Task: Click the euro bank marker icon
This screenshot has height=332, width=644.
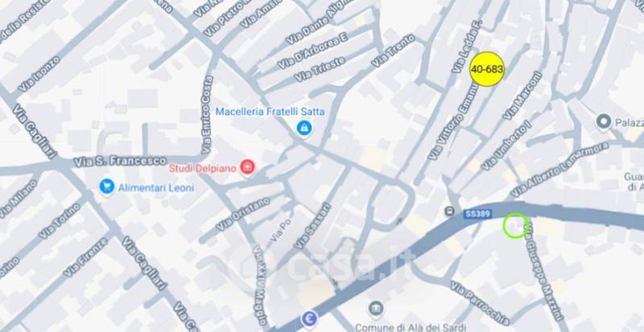Action: coord(309,319)
